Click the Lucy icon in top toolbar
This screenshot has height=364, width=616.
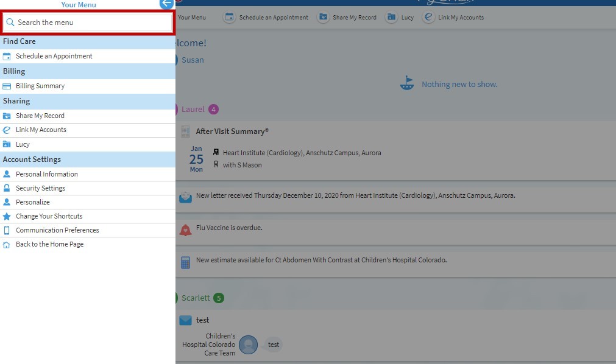pos(391,18)
